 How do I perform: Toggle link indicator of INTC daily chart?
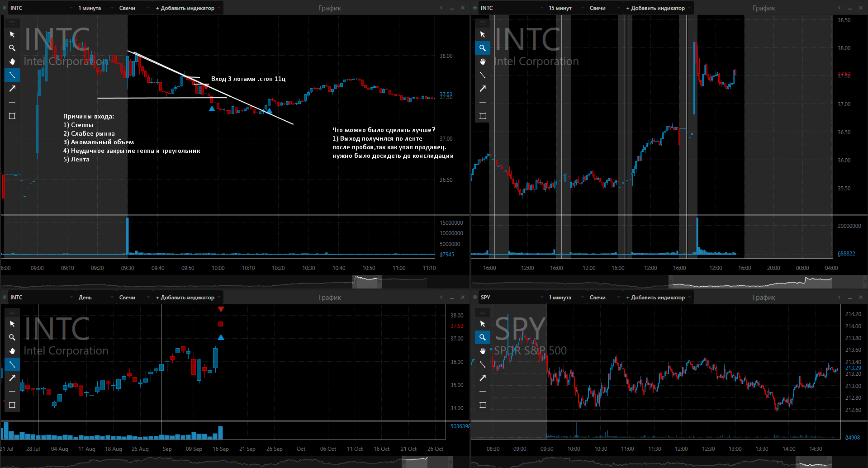[5, 298]
